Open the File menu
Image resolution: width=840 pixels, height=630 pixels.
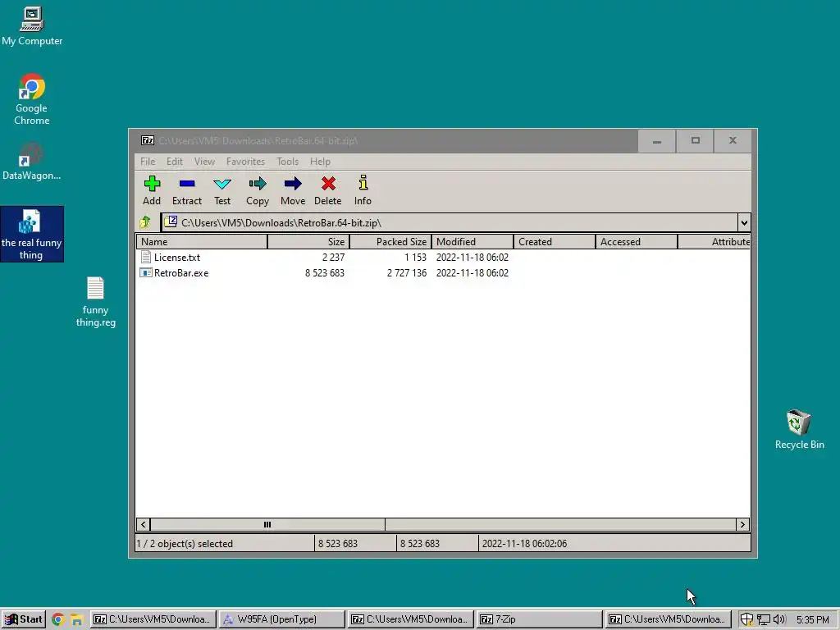(x=148, y=162)
